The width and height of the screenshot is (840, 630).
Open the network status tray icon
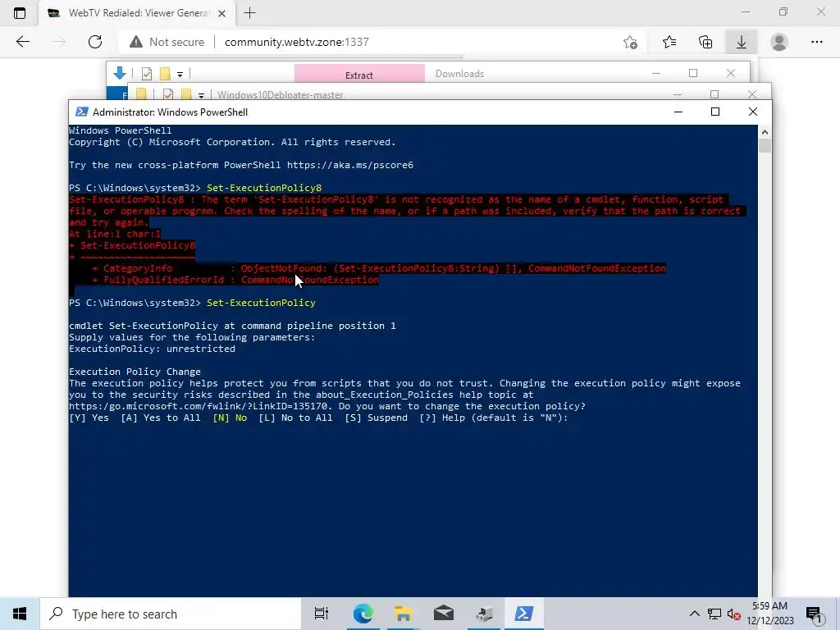tap(714, 614)
